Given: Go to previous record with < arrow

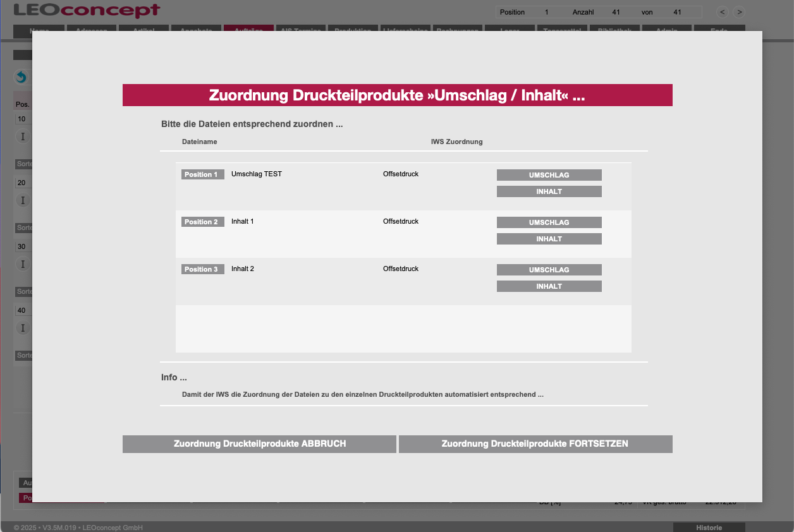Looking at the screenshot, I should (722, 12).
